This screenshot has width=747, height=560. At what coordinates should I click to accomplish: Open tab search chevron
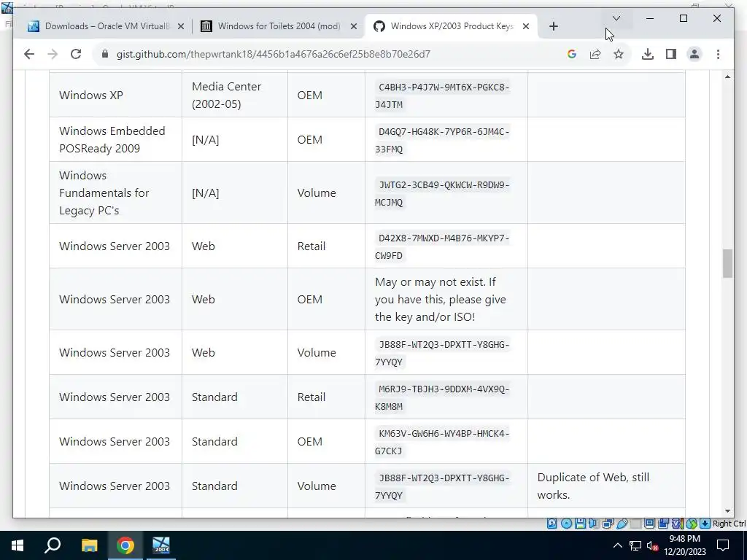(x=616, y=18)
